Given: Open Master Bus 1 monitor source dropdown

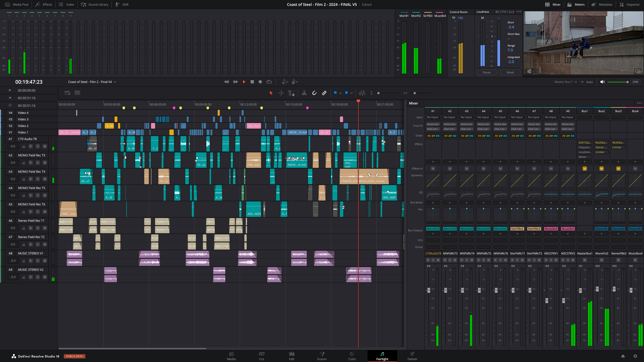Looking at the screenshot, I should pos(565,82).
